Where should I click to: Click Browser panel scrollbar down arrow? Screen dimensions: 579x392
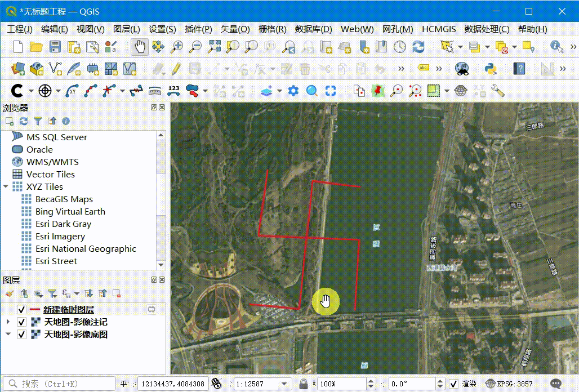coord(161,265)
